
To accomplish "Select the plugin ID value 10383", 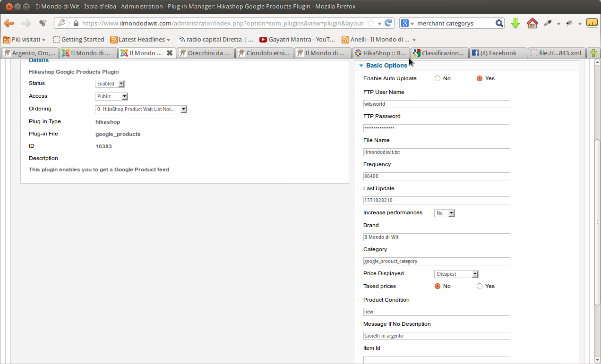I will [103, 146].
